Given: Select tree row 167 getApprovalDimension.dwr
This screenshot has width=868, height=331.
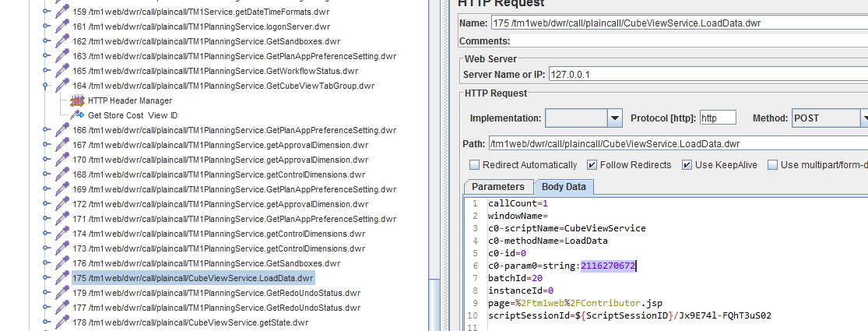Looking at the screenshot, I should coord(220,145).
